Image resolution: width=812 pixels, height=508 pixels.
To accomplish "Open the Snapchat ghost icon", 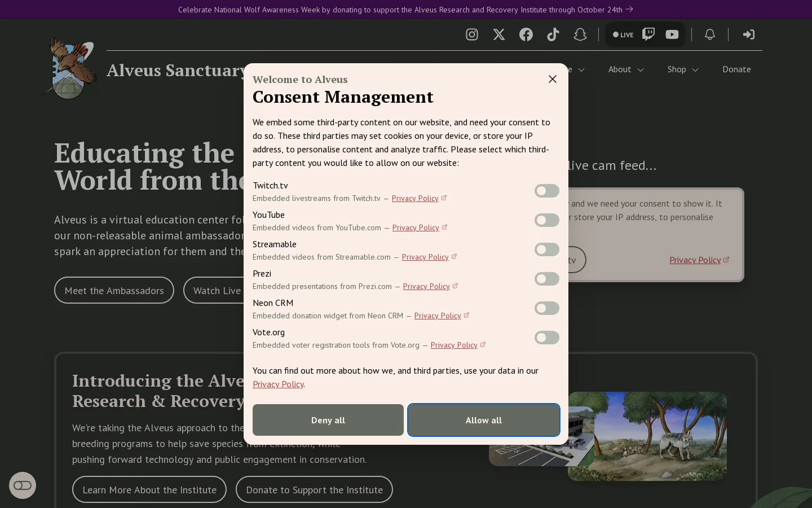I will pyautogui.click(x=580, y=34).
